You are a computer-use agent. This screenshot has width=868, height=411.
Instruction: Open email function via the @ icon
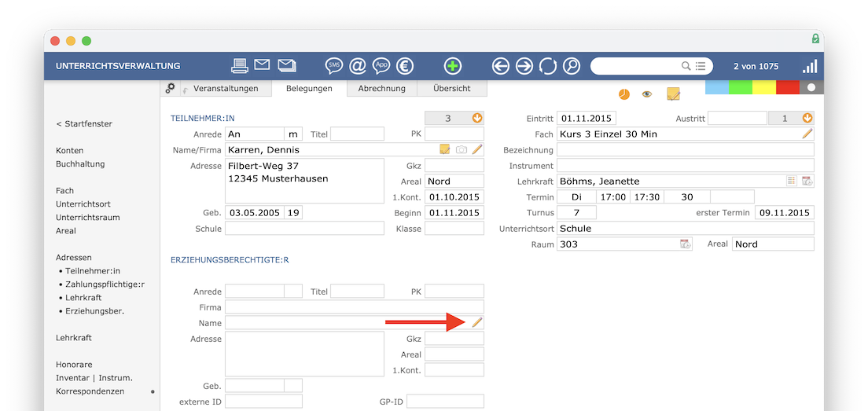358,66
